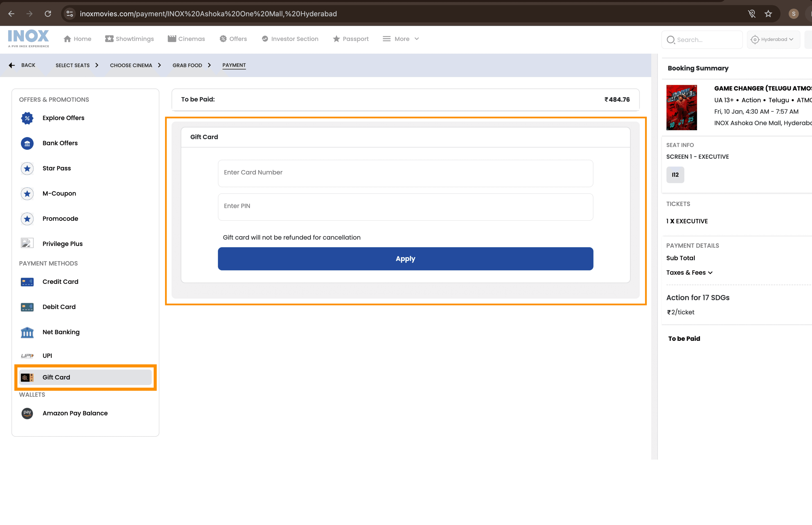Open browser profile avatar S
812x525 pixels.
(794, 14)
